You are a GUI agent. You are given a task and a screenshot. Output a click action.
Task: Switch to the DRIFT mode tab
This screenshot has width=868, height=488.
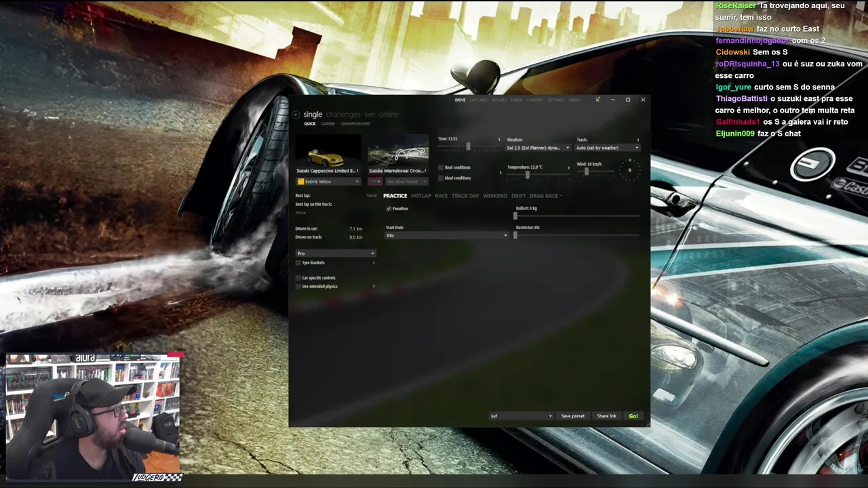pos(519,196)
